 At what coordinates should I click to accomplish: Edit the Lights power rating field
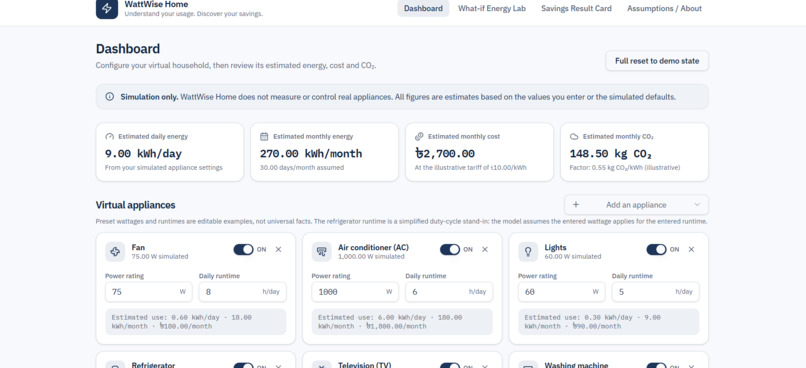point(561,291)
